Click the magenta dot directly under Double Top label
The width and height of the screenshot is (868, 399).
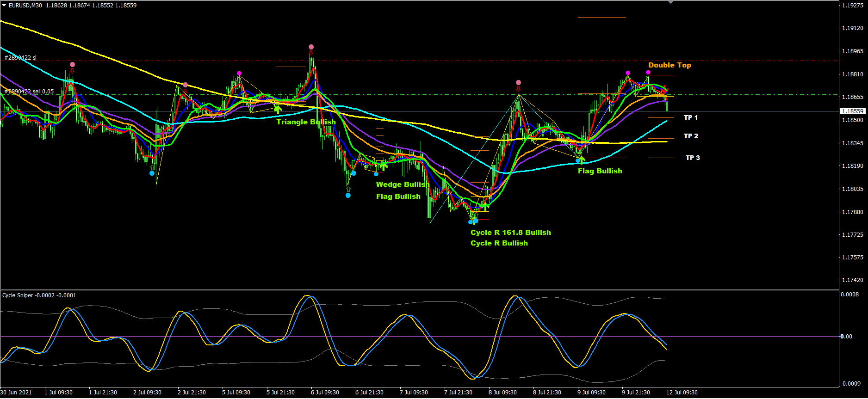648,73
